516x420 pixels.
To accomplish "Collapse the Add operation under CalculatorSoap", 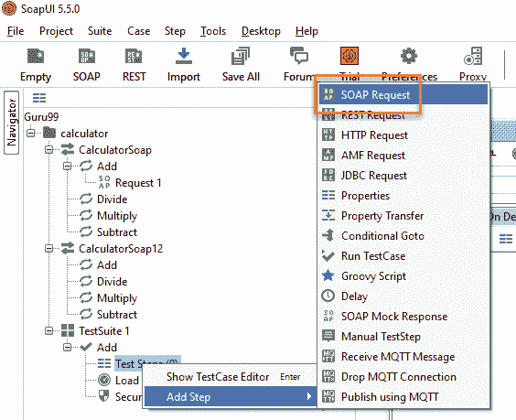I will 67,167.
